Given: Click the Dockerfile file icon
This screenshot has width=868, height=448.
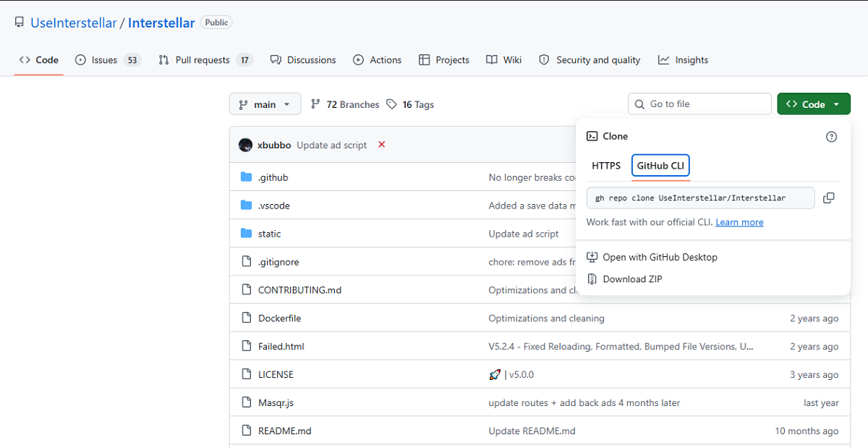Looking at the screenshot, I should pyautogui.click(x=246, y=318).
